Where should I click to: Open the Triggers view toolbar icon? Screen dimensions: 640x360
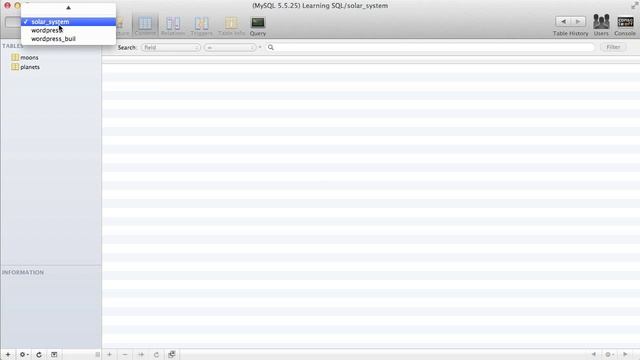click(x=201, y=26)
